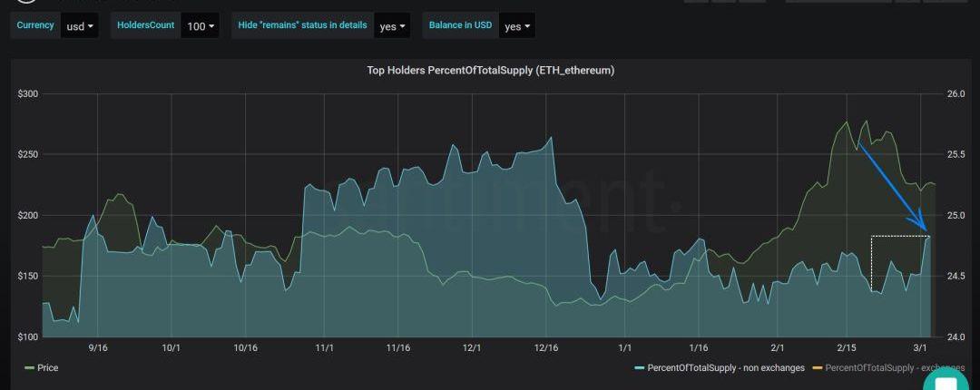Screen dimensions: 980x390
Task: Click the orange exchanges legend color marker
Action: tap(817, 368)
